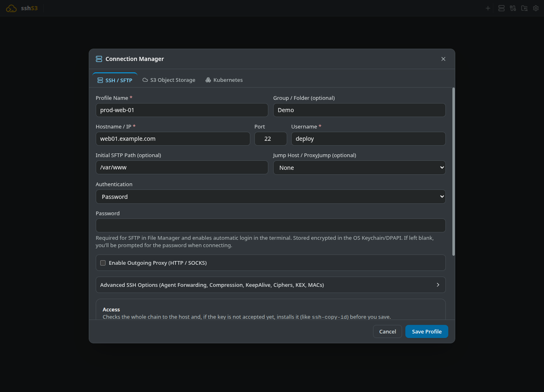Click the Access section heading

(111, 310)
